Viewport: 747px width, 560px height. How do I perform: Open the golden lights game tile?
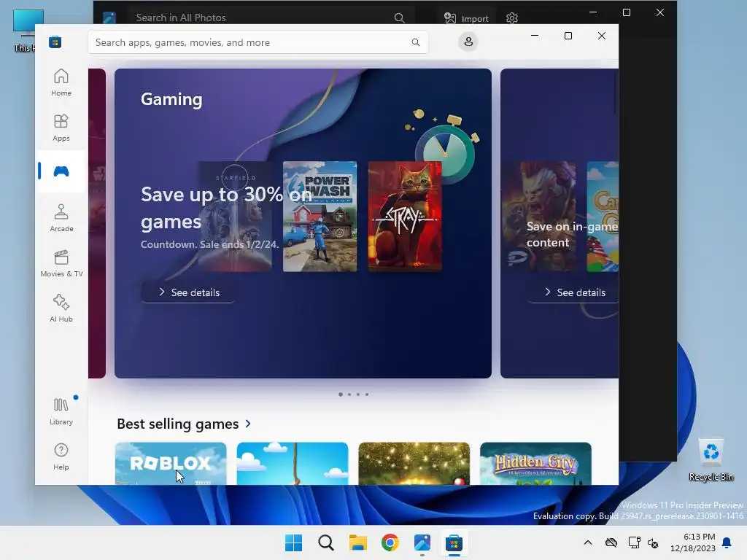414,464
